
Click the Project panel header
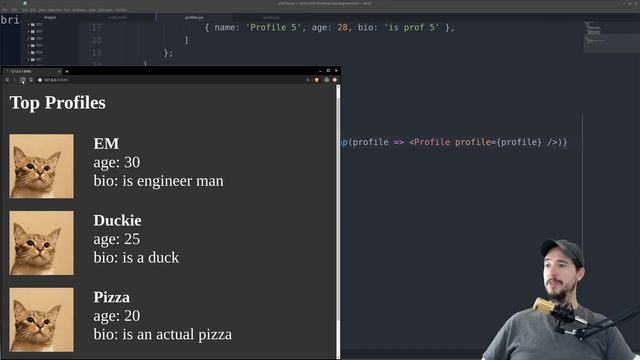click(50, 18)
